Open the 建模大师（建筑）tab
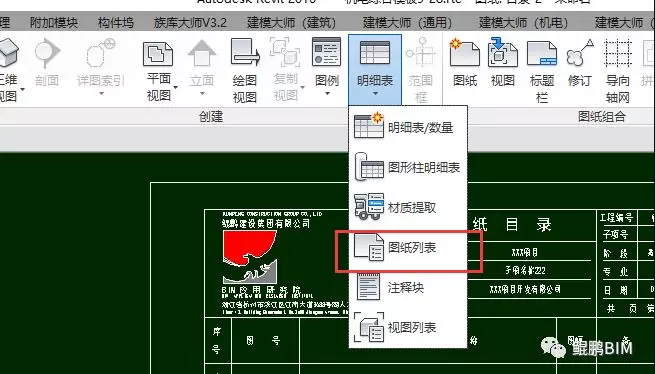The height and width of the screenshot is (374, 655). [x=292, y=23]
